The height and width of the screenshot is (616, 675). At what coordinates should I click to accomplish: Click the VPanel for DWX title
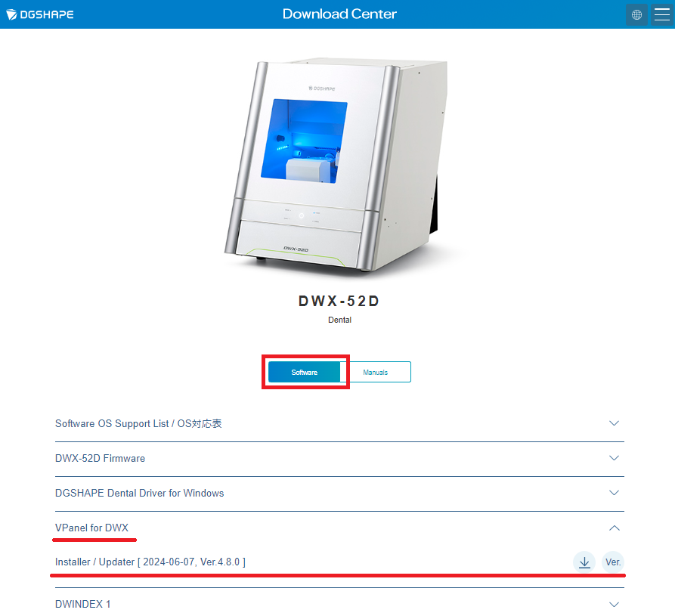pyautogui.click(x=91, y=528)
